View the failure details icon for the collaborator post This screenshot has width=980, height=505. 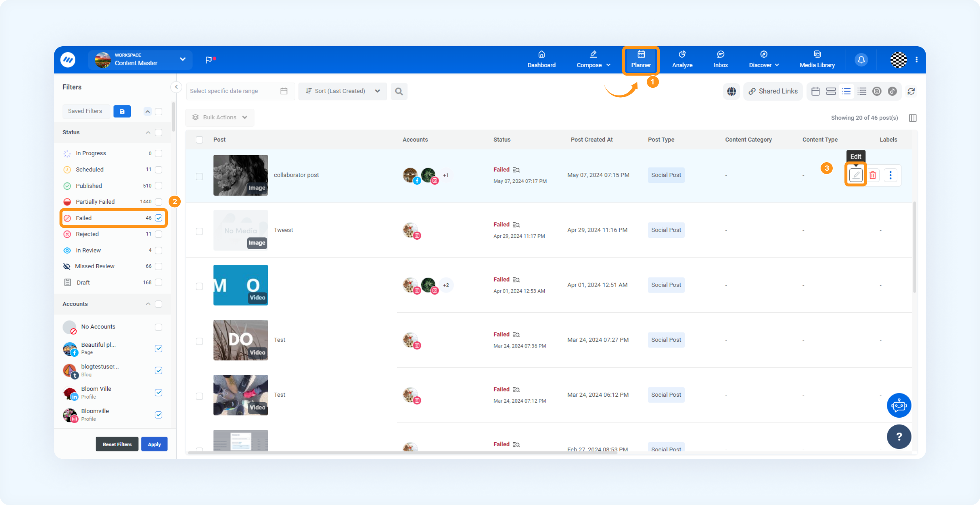(516, 170)
